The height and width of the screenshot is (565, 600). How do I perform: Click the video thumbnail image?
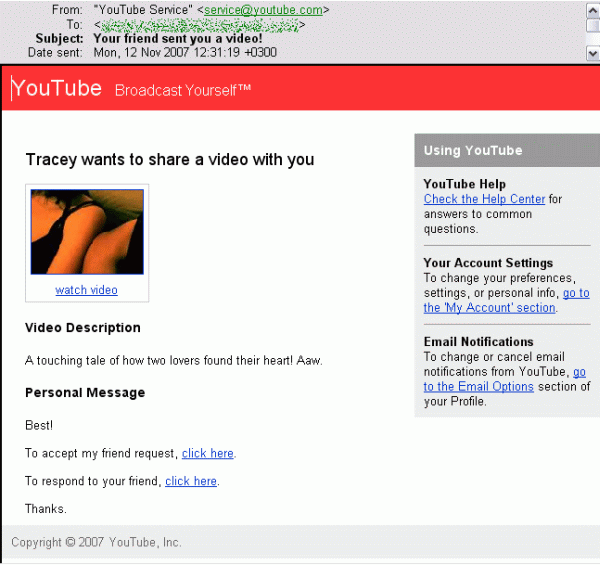[87, 232]
